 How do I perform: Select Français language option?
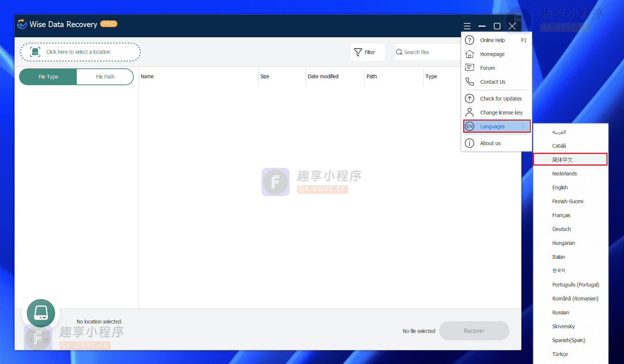click(x=571, y=215)
